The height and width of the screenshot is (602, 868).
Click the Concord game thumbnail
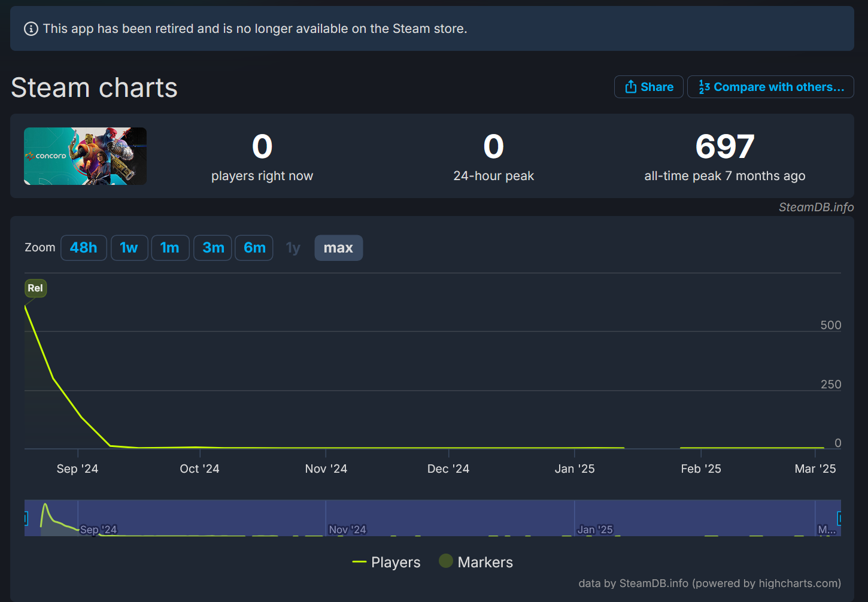85,156
